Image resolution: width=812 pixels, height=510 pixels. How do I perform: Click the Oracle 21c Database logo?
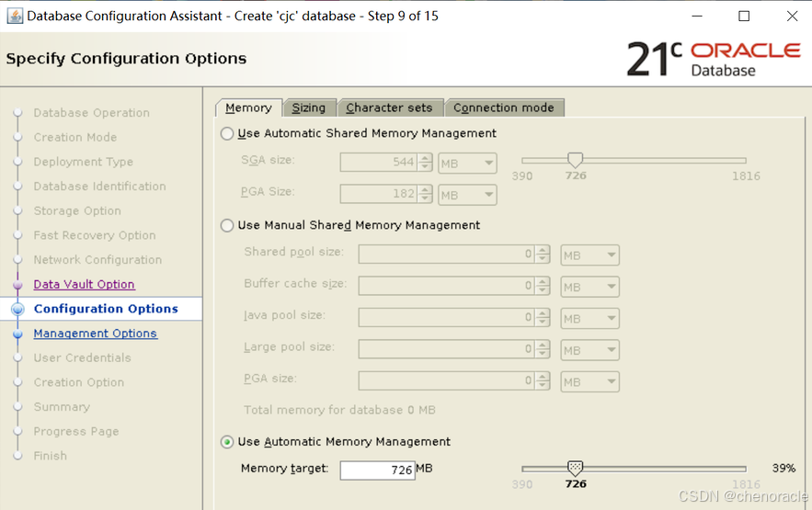pyautogui.click(x=714, y=59)
